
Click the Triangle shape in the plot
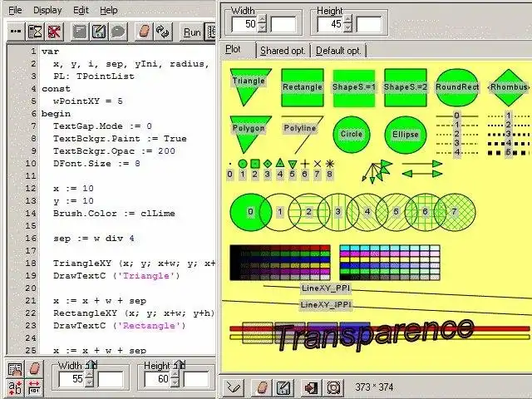(x=250, y=83)
